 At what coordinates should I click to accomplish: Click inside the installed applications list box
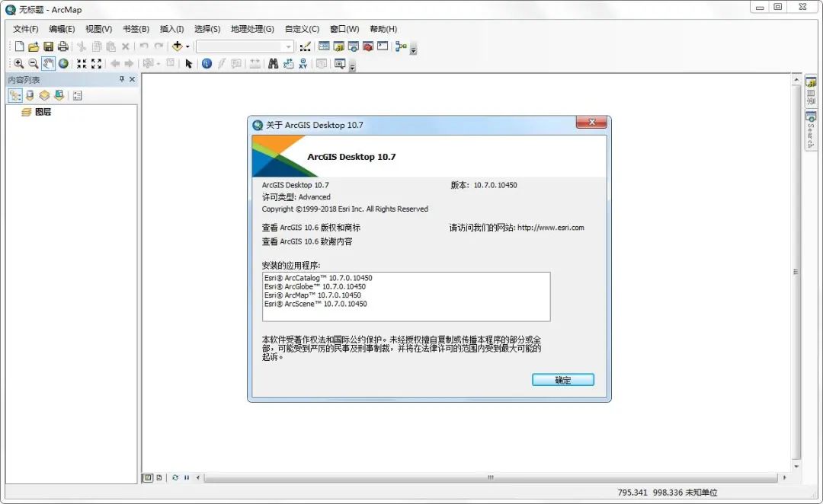point(406,297)
